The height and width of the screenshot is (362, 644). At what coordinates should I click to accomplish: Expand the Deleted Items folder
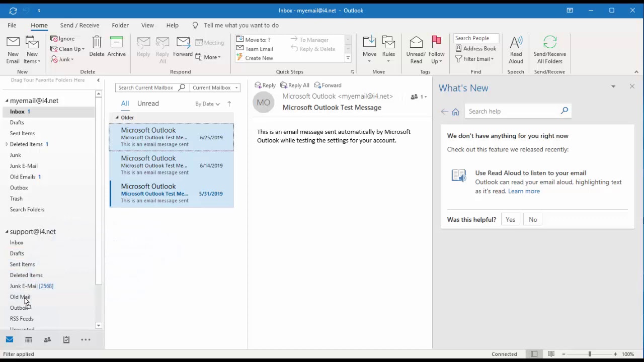coord(7,144)
